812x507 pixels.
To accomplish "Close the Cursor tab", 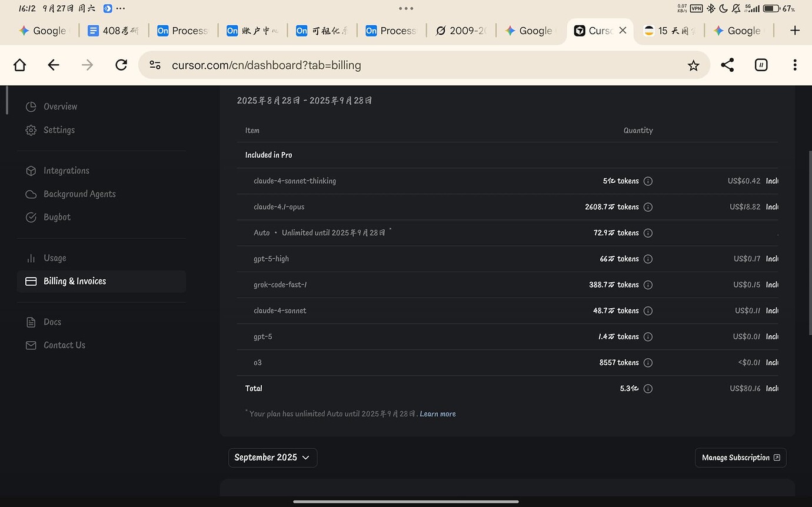I will 623,31.
